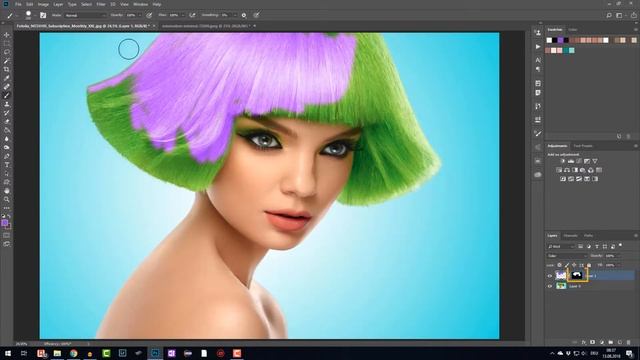Select the Pen tool
Screen dimensions: 640x360
pyautogui.click(x=7, y=156)
